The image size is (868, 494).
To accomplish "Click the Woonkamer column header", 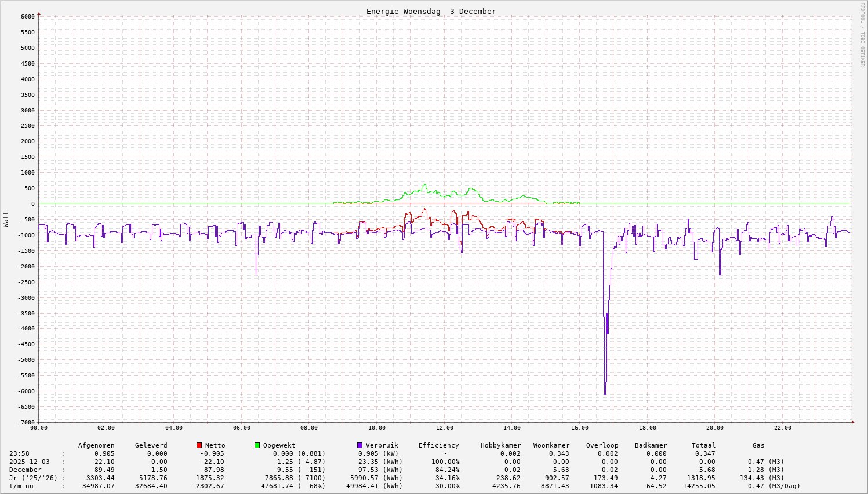I will [551, 445].
